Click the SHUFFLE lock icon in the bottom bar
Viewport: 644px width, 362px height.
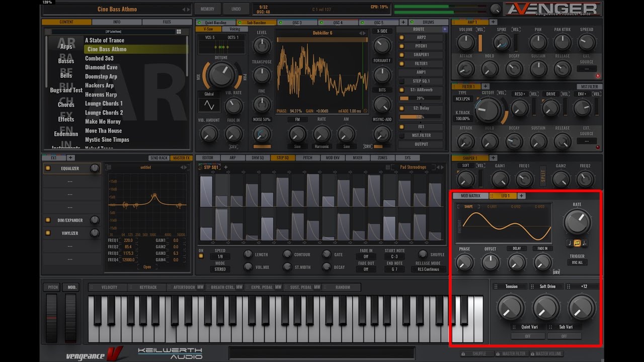[463, 354]
